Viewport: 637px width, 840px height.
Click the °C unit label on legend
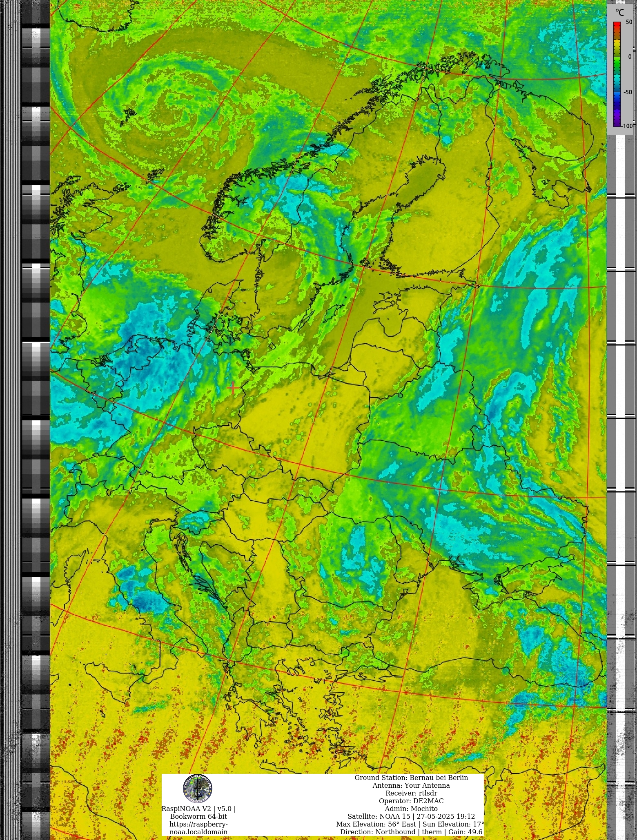click(x=619, y=12)
